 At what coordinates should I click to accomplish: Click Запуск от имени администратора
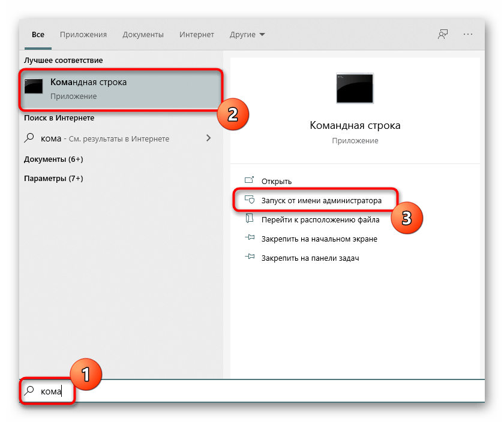click(321, 201)
